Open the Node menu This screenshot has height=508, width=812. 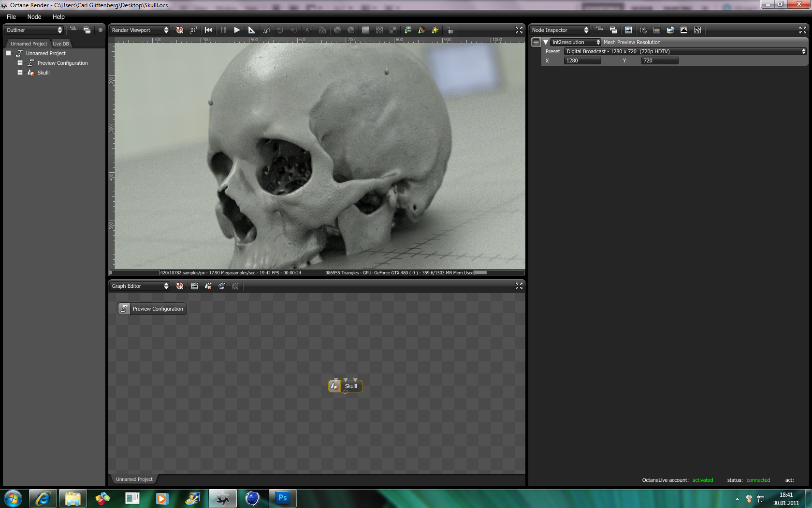click(x=34, y=17)
